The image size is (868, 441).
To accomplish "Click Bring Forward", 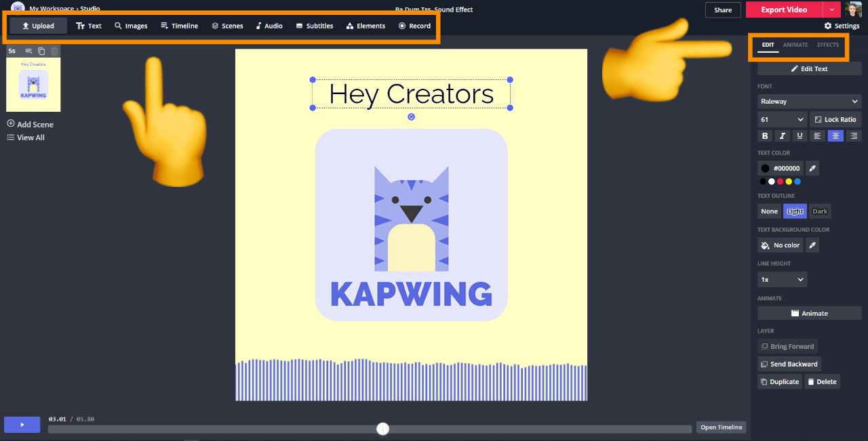I will click(787, 346).
